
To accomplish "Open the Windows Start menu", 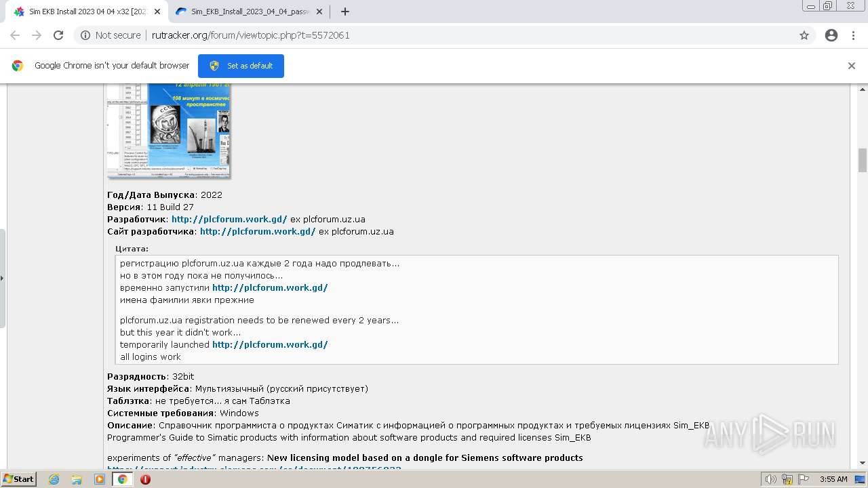I will [x=18, y=479].
